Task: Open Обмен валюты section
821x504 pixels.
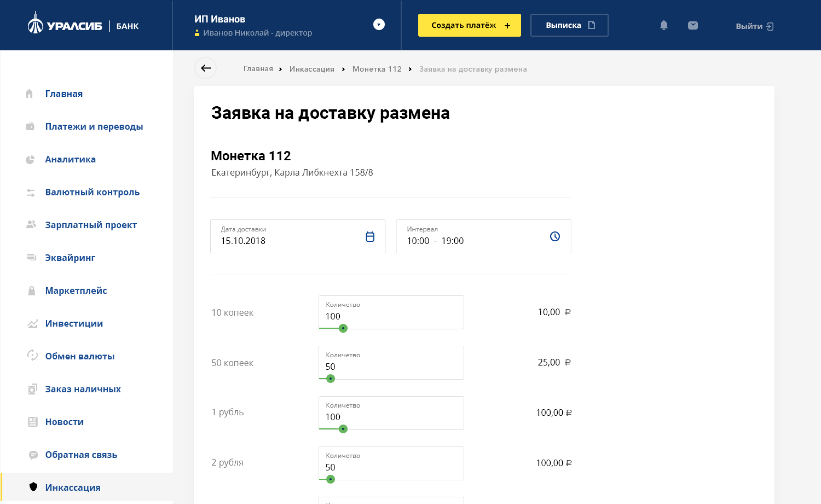Action: tap(80, 356)
